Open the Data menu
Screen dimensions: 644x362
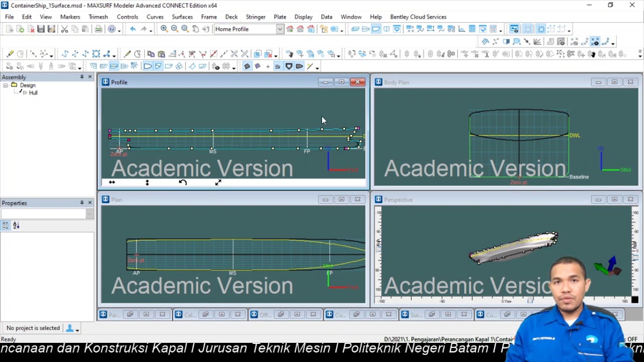pyautogui.click(x=327, y=17)
